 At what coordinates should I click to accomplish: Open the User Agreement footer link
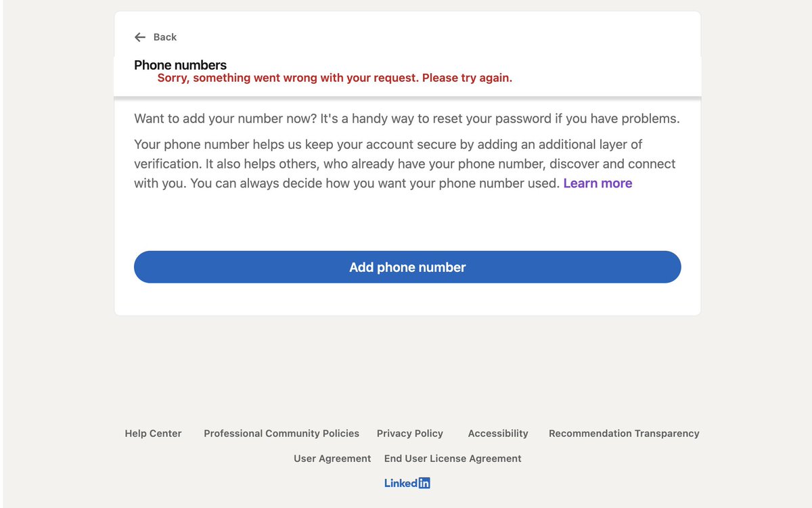coord(332,459)
